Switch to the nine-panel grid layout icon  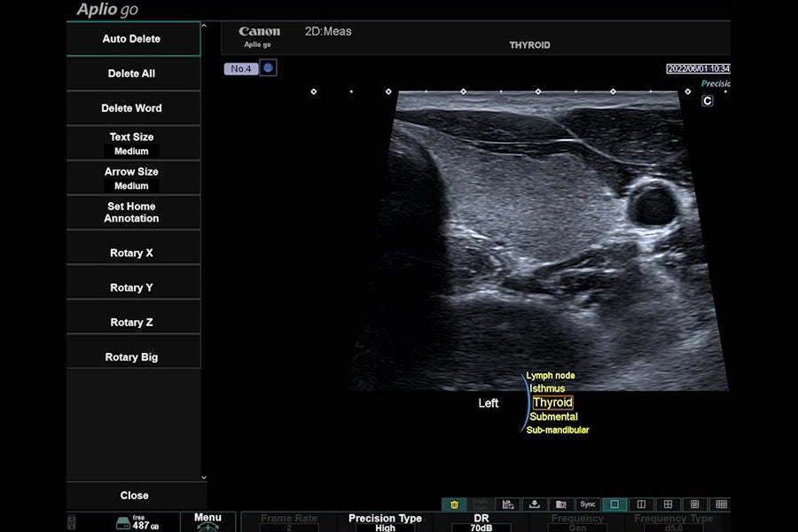pyautogui.click(x=694, y=504)
